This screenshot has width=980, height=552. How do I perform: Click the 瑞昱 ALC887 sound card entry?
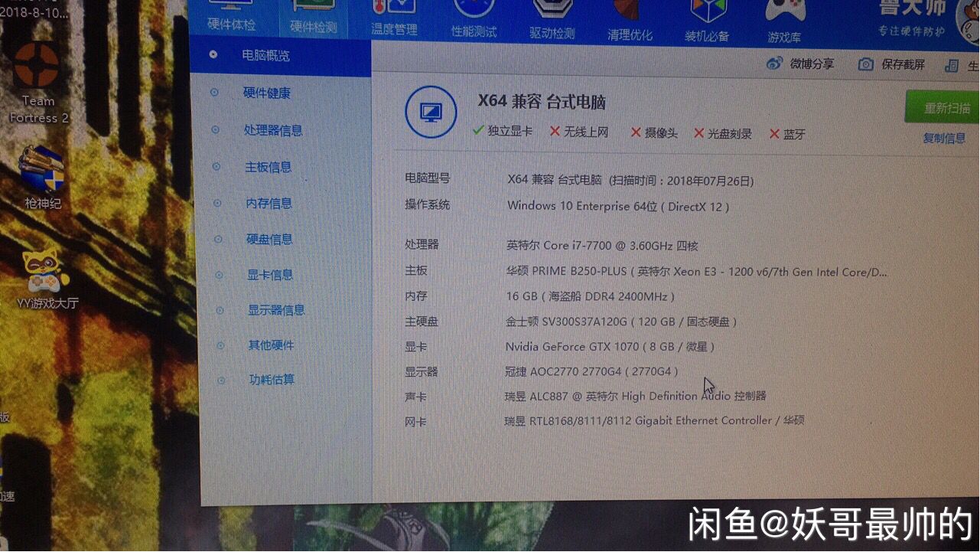pos(635,396)
